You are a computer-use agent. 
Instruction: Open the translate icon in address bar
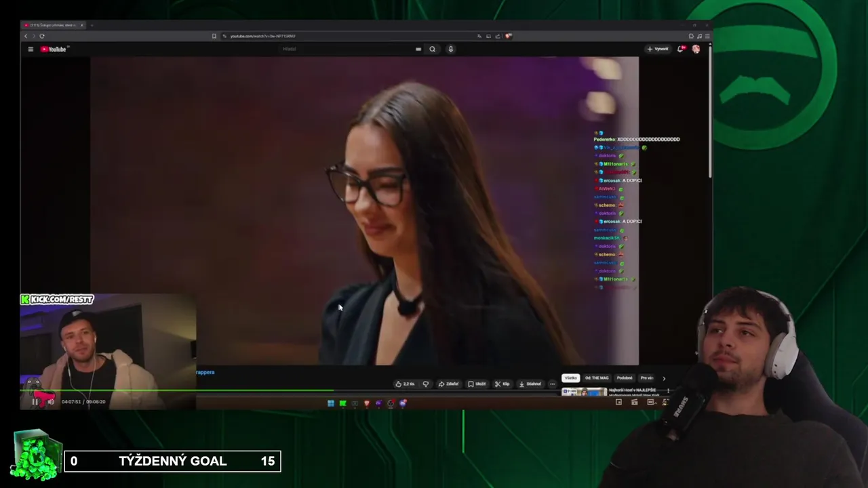(x=479, y=36)
